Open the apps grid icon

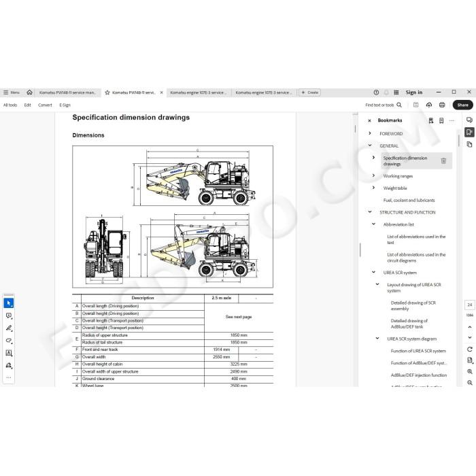coord(396,92)
